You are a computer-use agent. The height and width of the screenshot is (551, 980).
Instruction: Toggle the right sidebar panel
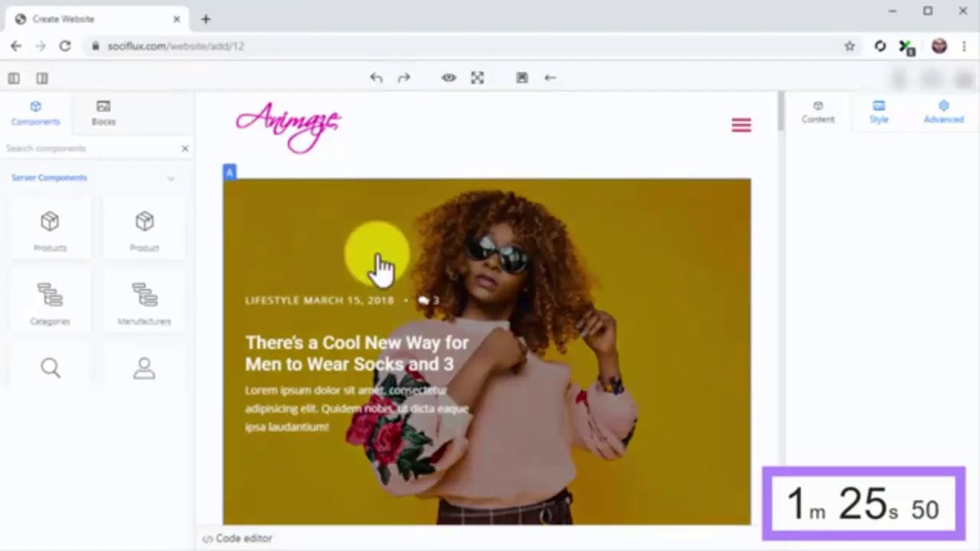(x=42, y=78)
